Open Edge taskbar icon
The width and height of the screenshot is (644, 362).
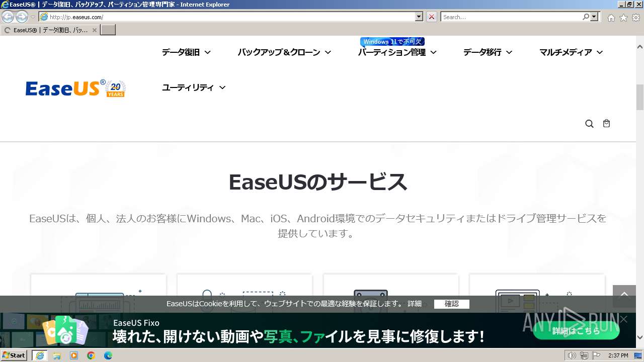point(108,355)
